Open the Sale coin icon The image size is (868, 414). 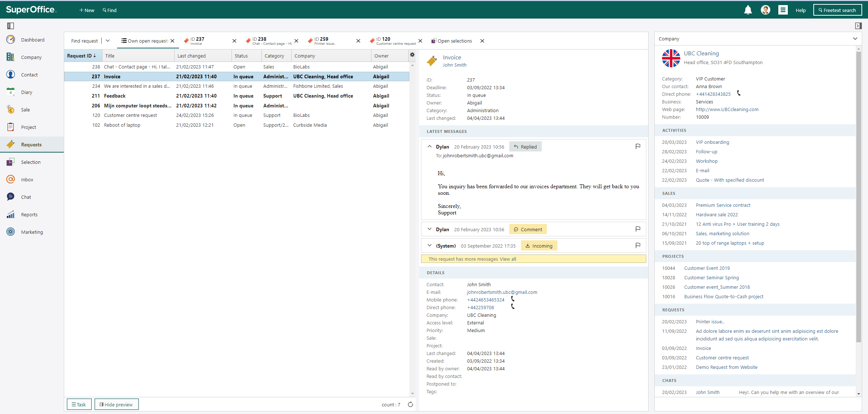pos(11,110)
